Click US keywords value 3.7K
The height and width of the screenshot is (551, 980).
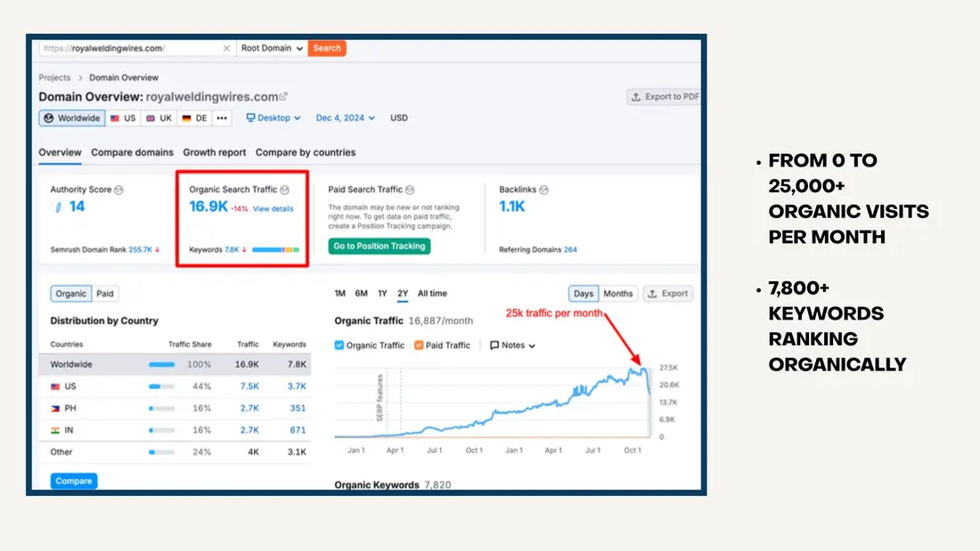(297, 386)
